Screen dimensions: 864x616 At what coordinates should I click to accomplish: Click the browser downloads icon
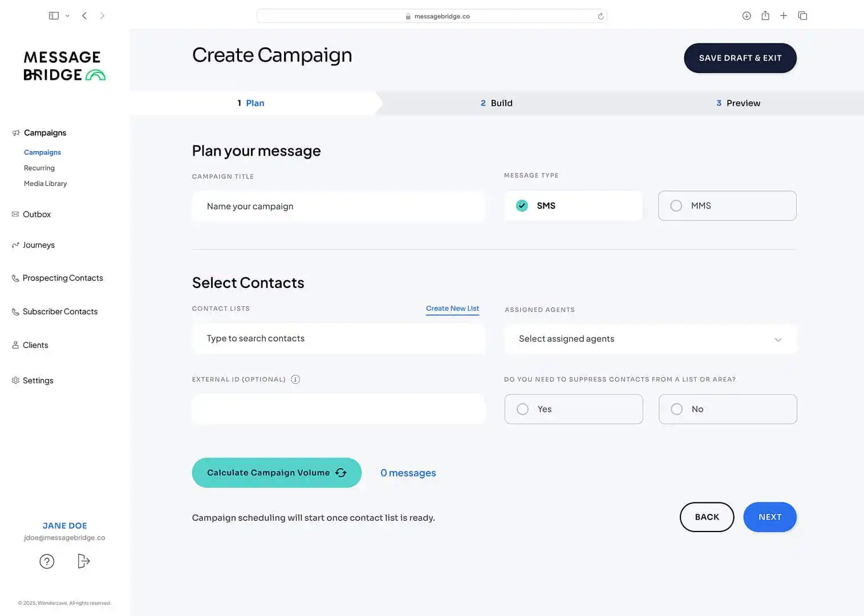747,16
